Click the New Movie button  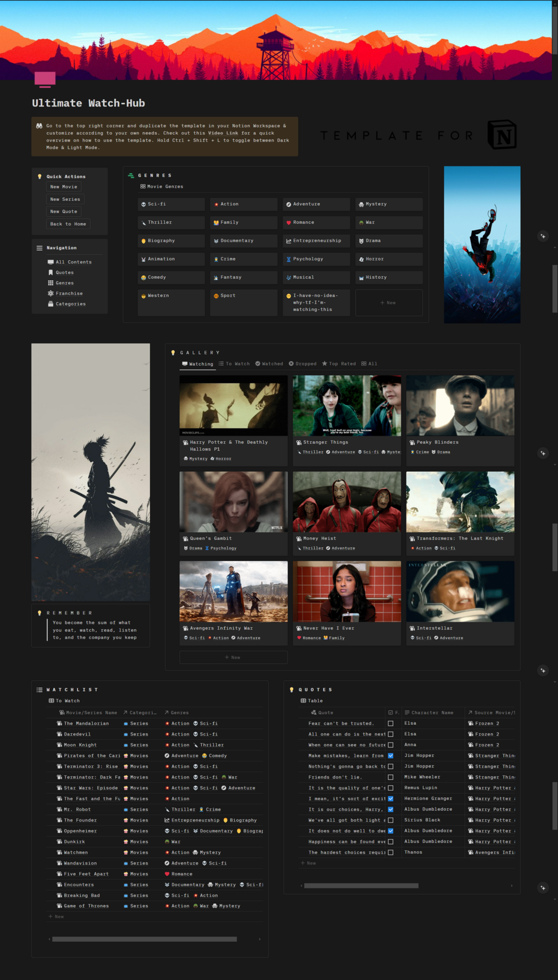[x=64, y=187]
